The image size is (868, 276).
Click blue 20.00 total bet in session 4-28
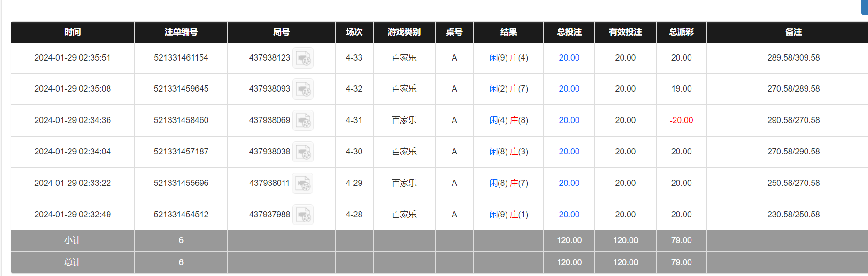pos(569,215)
